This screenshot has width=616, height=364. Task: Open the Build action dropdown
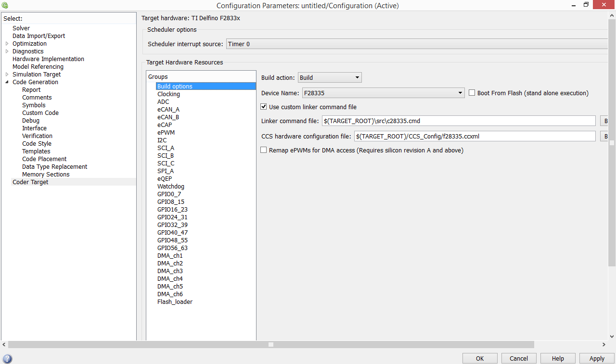click(330, 77)
